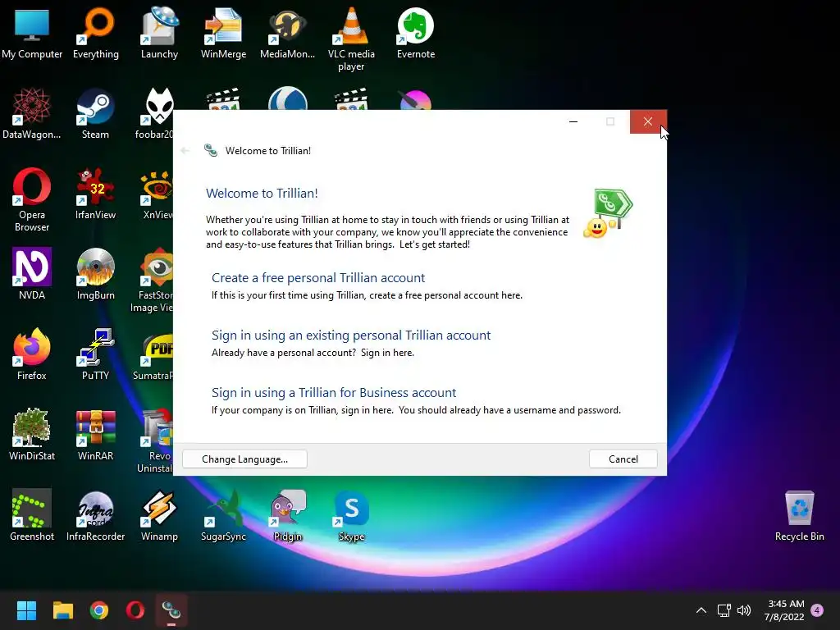Click the WinDirStat desktop icon

click(32, 435)
